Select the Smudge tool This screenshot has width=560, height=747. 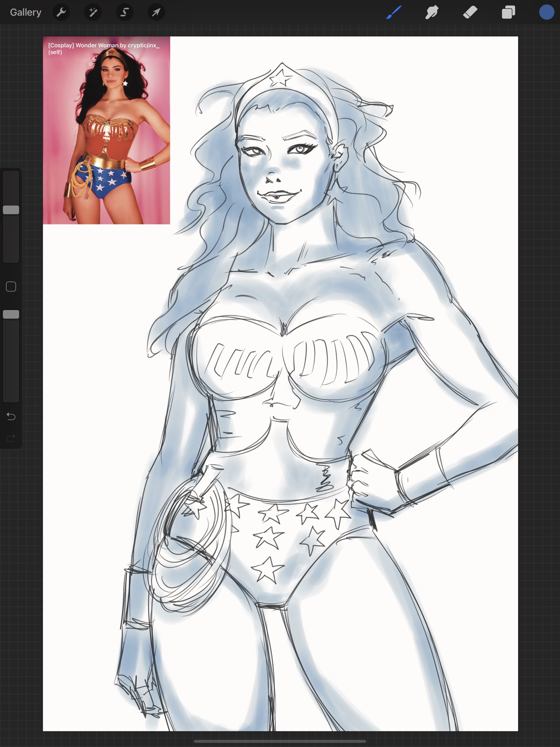click(432, 12)
